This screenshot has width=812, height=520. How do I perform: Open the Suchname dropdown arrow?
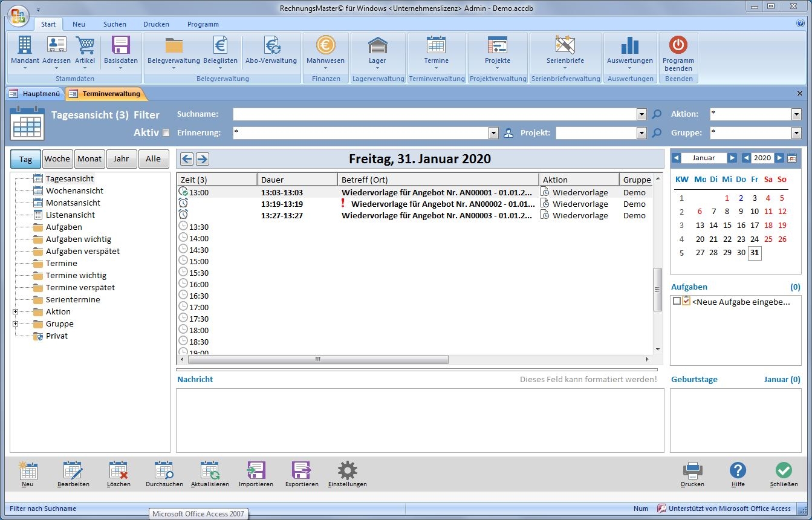tap(642, 114)
